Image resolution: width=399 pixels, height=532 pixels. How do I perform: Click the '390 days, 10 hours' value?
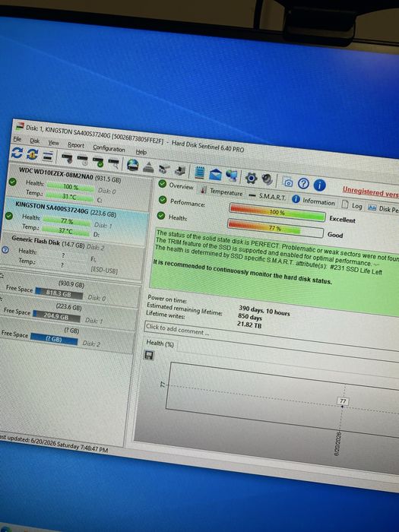click(x=264, y=310)
